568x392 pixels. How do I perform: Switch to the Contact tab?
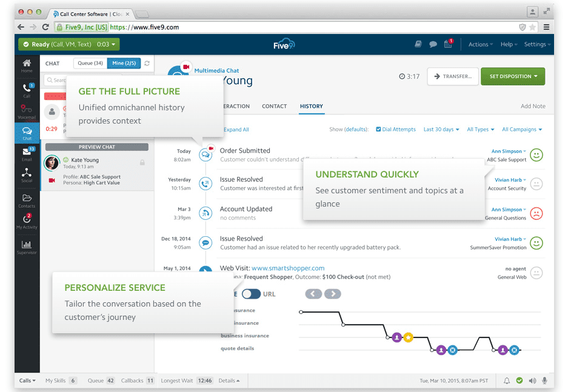(x=274, y=106)
